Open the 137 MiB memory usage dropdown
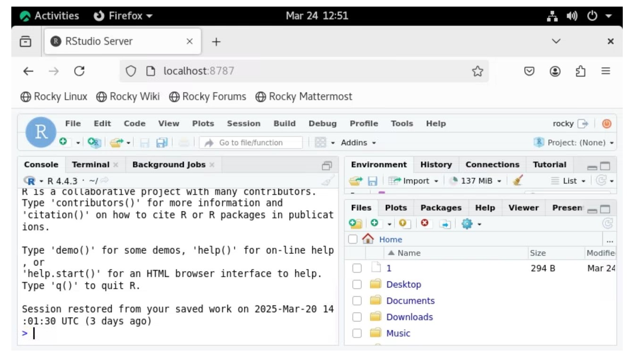Image resolution: width=644 pixels, height=361 pixels. 475,181
